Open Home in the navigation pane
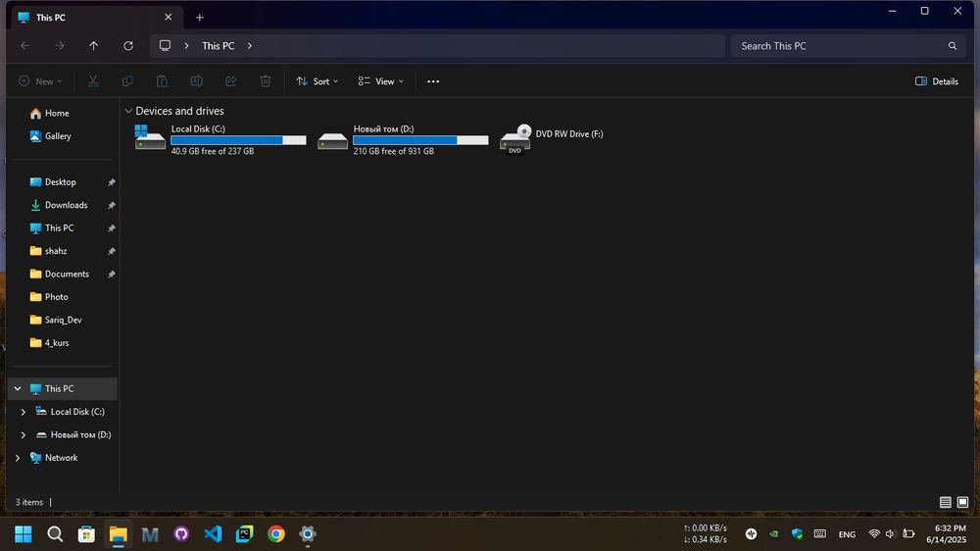 coord(50,113)
